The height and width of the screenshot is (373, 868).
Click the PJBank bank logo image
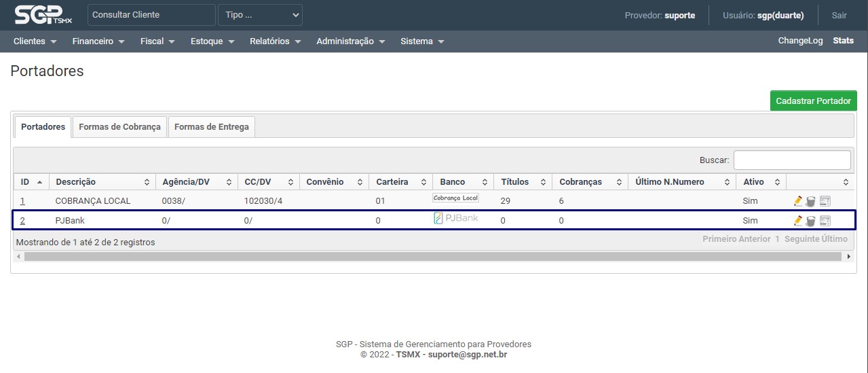pos(456,218)
